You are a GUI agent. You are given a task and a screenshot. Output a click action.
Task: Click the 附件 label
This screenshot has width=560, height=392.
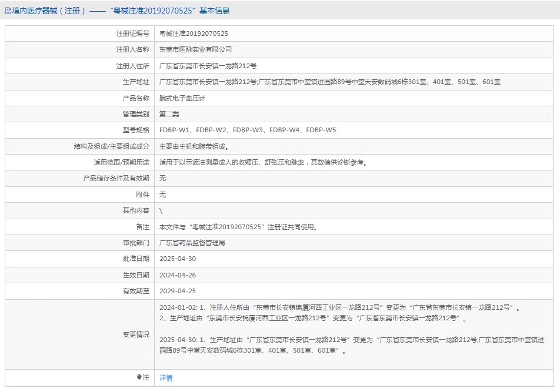pyautogui.click(x=142, y=195)
